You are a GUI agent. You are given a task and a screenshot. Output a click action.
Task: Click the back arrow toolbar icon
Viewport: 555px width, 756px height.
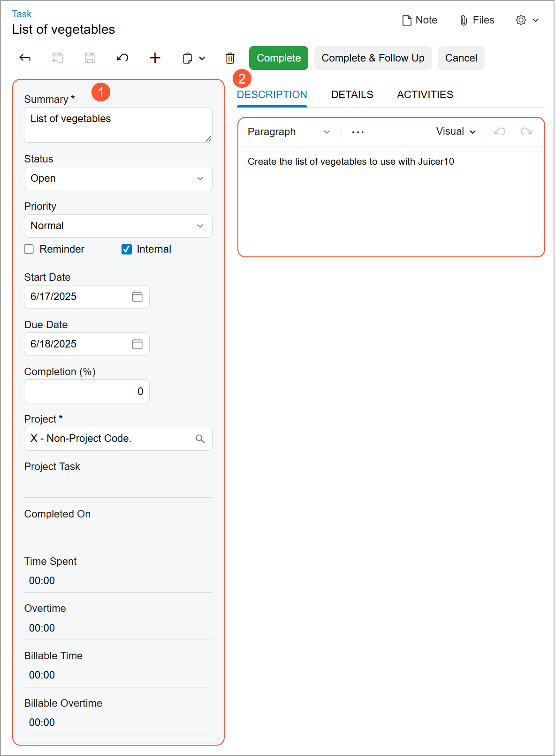25,58
